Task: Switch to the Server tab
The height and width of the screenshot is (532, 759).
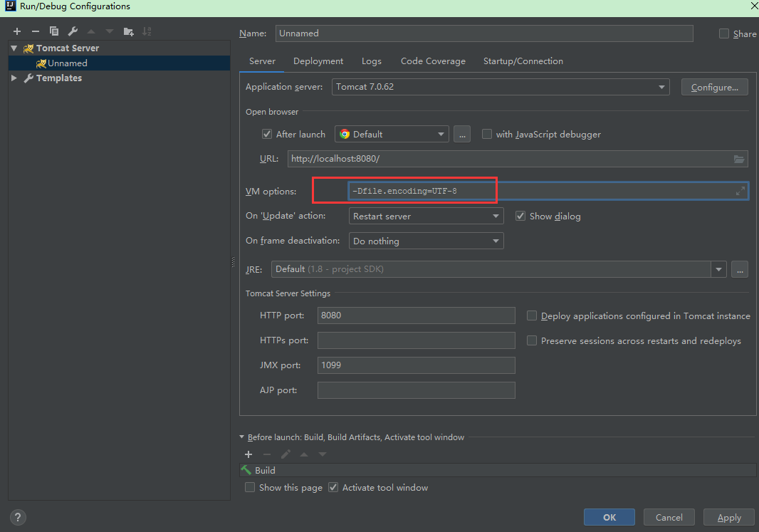Action: (262, 61)
